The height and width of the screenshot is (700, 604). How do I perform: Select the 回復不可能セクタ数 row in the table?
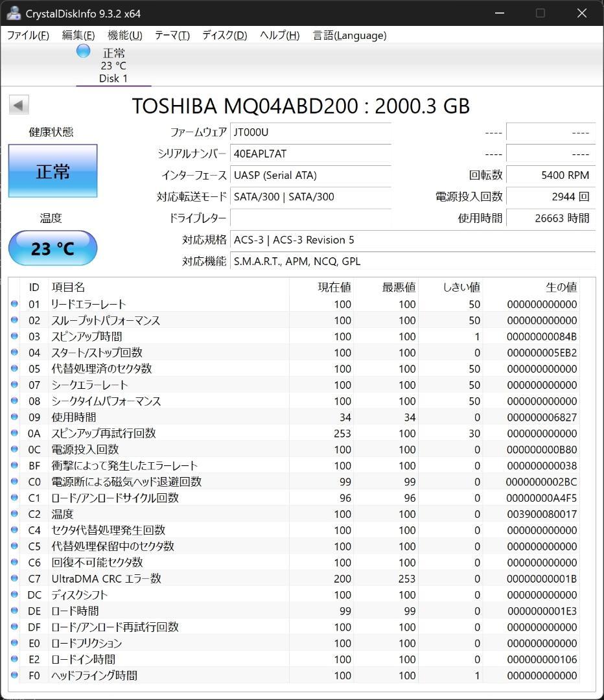click(x=104, y=563)
